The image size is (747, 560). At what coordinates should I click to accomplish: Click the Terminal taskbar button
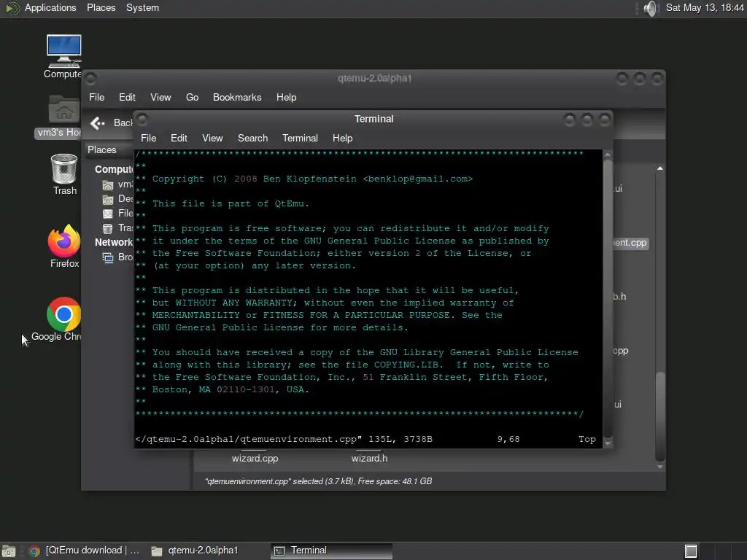tap(332, 551)
